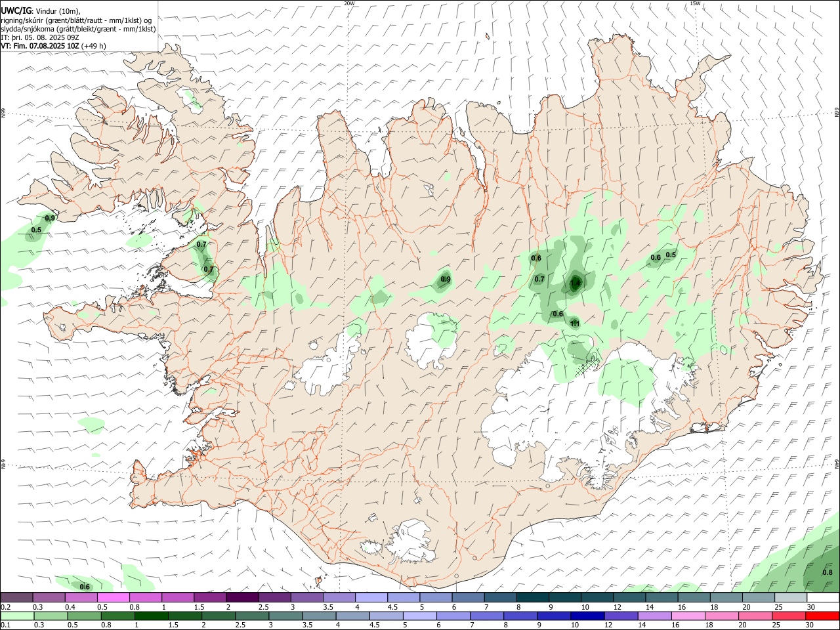The image size is (840, 630).
Task: Click the "0.5" value off the west coast
Action: pyautogui.click(x=36, y=230)
